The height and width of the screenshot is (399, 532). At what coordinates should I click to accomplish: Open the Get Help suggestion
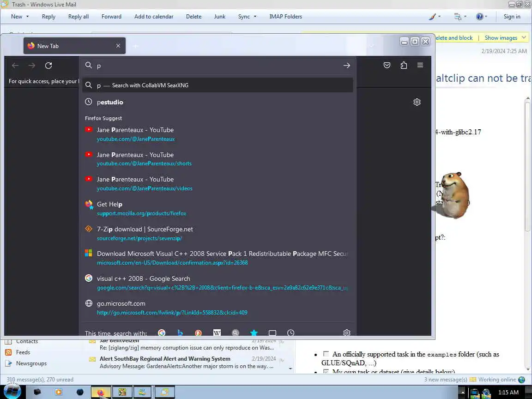click(218, 208)
